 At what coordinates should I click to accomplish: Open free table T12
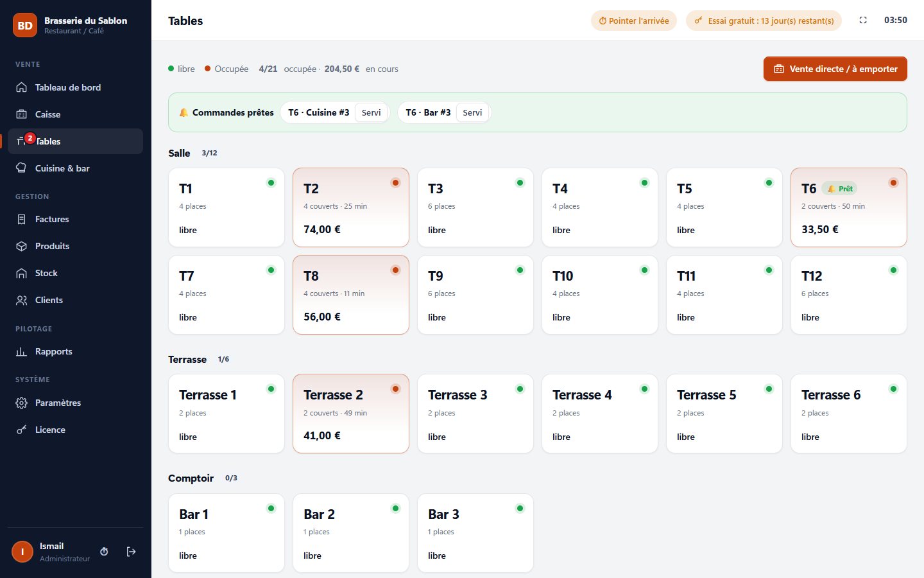point(849,295)
